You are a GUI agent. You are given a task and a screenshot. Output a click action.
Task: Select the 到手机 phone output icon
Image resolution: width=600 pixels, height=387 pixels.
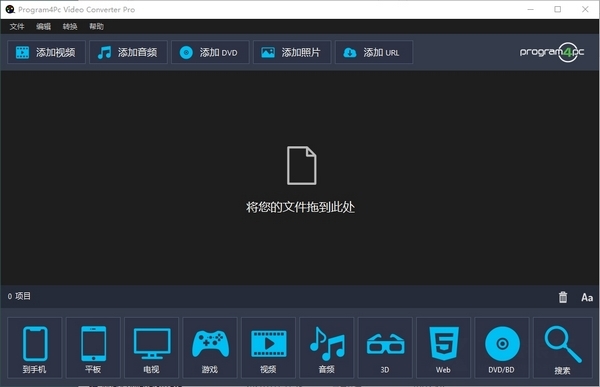tap(34, 348)
